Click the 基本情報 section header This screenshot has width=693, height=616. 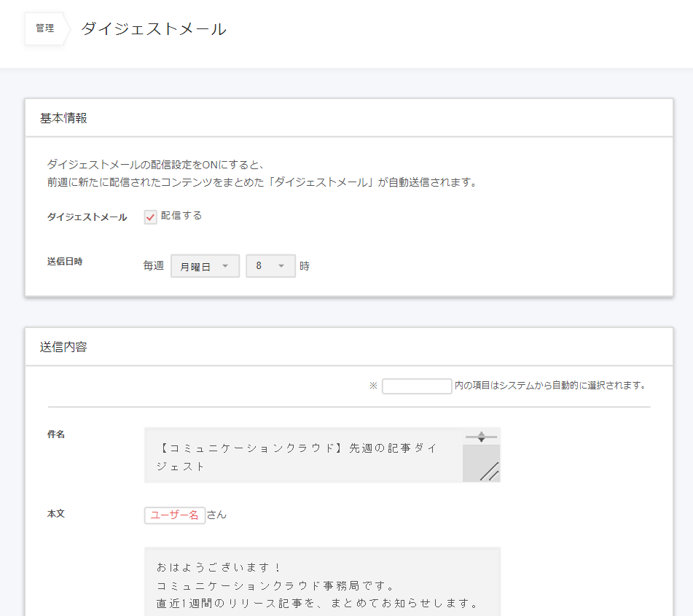pyautogui.click(x=64, y=118)
